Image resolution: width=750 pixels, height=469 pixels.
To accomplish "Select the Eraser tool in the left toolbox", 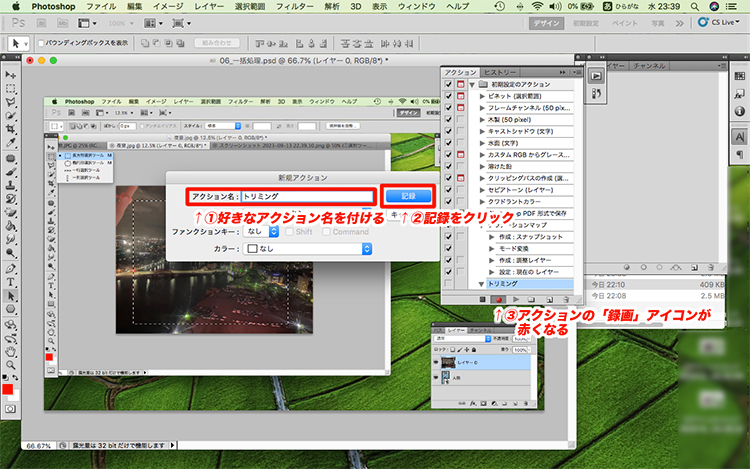I will tap(11, 212).
